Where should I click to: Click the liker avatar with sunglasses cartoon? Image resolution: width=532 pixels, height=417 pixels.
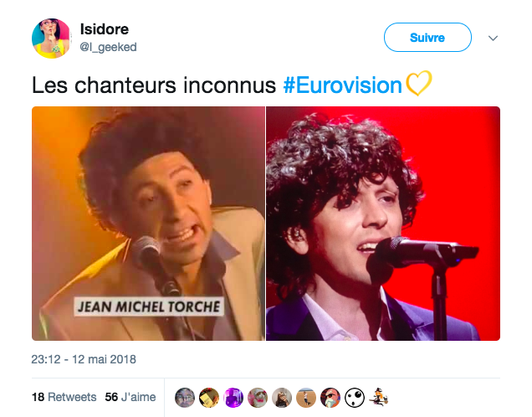click(x=330, y=398)
